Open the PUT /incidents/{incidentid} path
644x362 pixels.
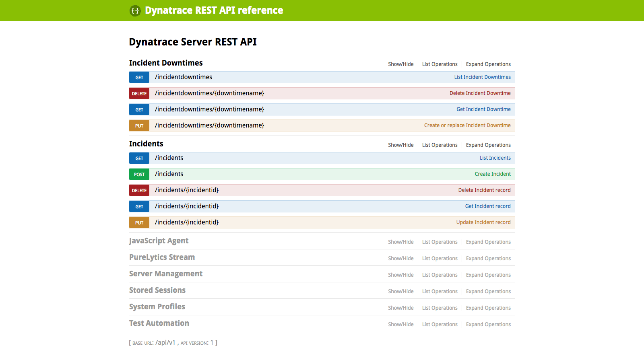(x=187, y=222)
